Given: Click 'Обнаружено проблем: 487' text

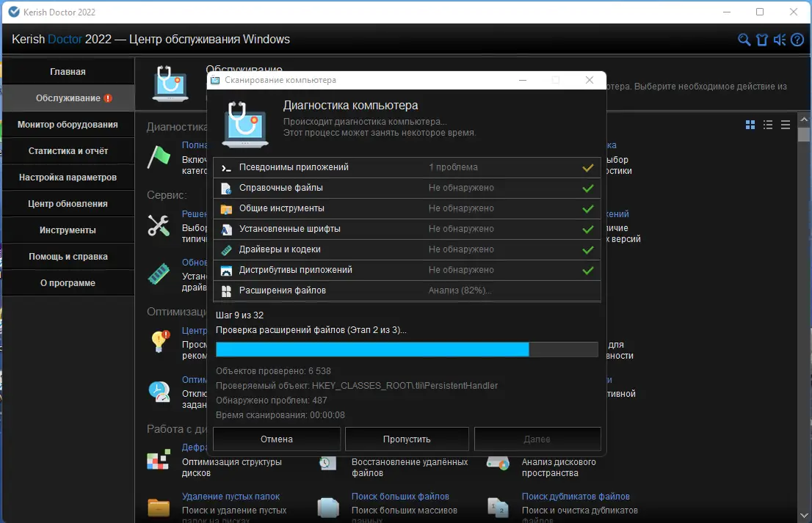Looking at the screenshot, I should tap(272, 400).
